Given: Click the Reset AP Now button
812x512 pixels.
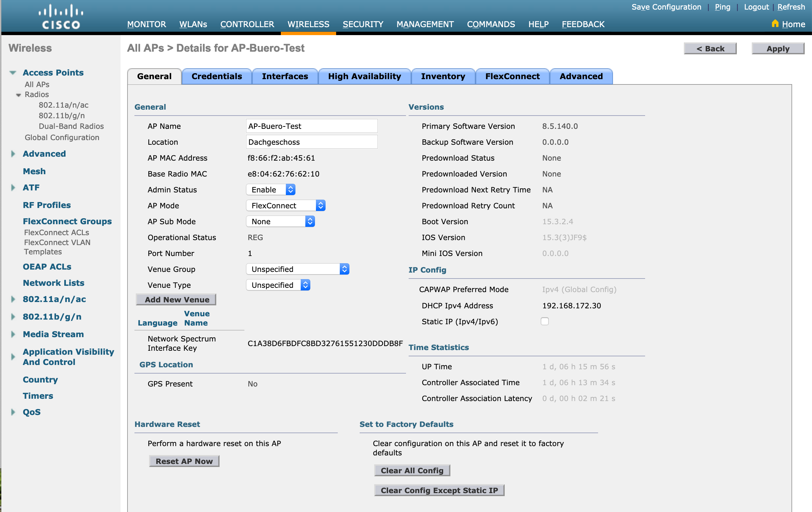Looking at the screenshot, I should click(x=184, y=461).
